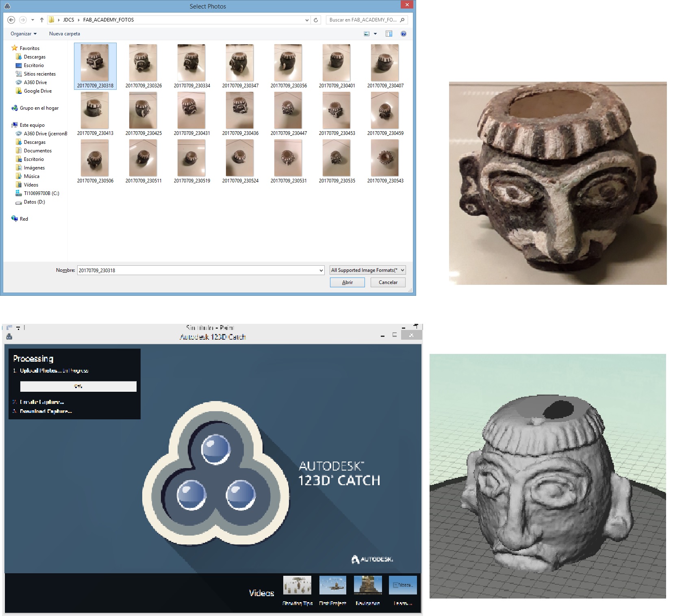Go back with the dialog's back arrow
Screen dimensions: 673x616
(x=11, y=20)
